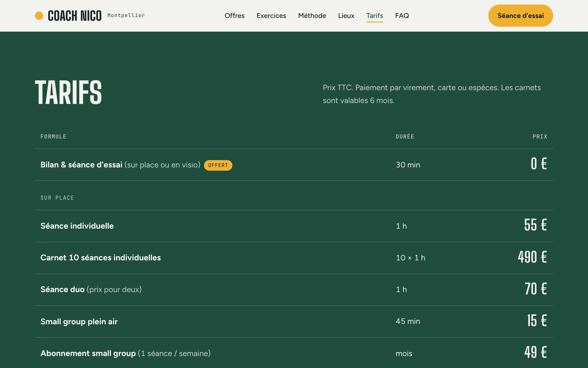This screenshot has height=368, width=588.
Task: Click the DURÉE column header
Action: pyautogui.click(x=405, y=137)
